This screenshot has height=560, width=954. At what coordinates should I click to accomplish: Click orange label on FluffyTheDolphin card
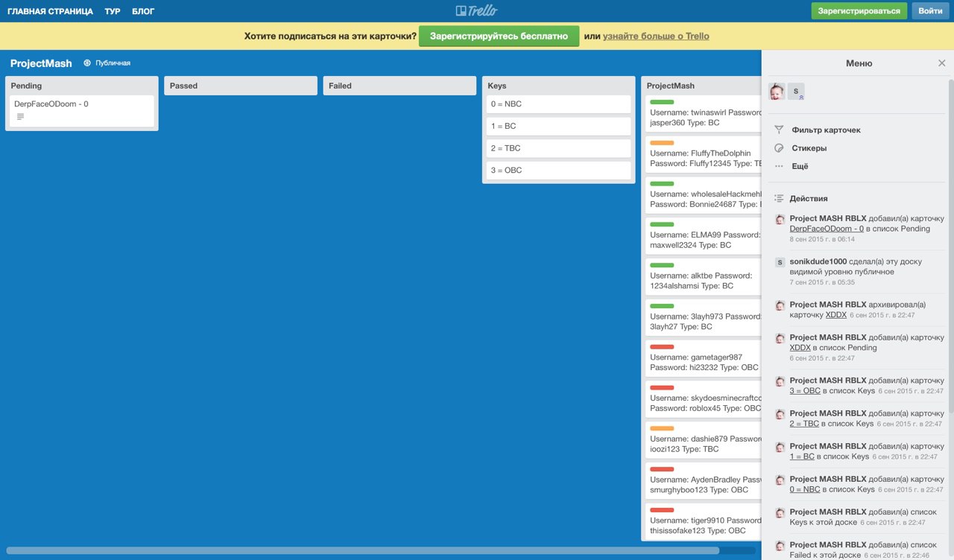662,143
